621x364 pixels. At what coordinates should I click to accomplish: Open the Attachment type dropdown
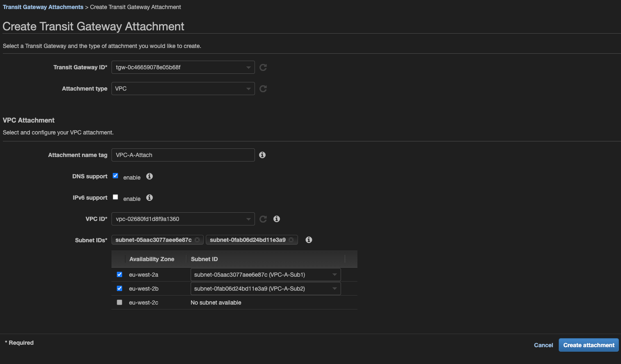point(183,89)
